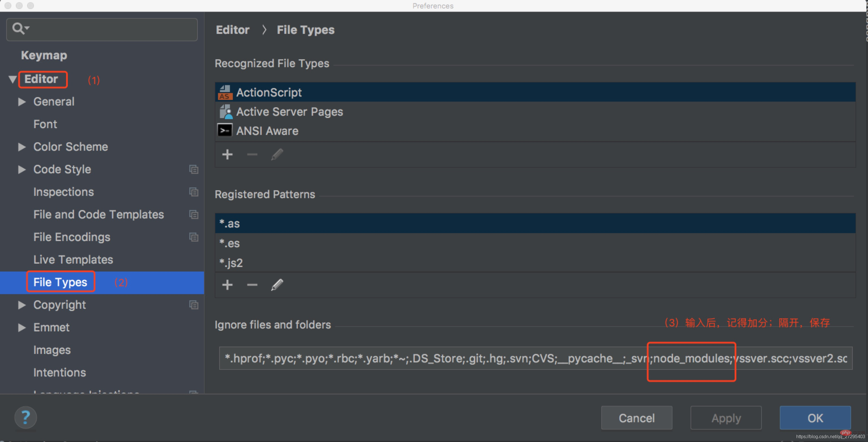Click project-level icon beside File Encodings

pos(194,237)
